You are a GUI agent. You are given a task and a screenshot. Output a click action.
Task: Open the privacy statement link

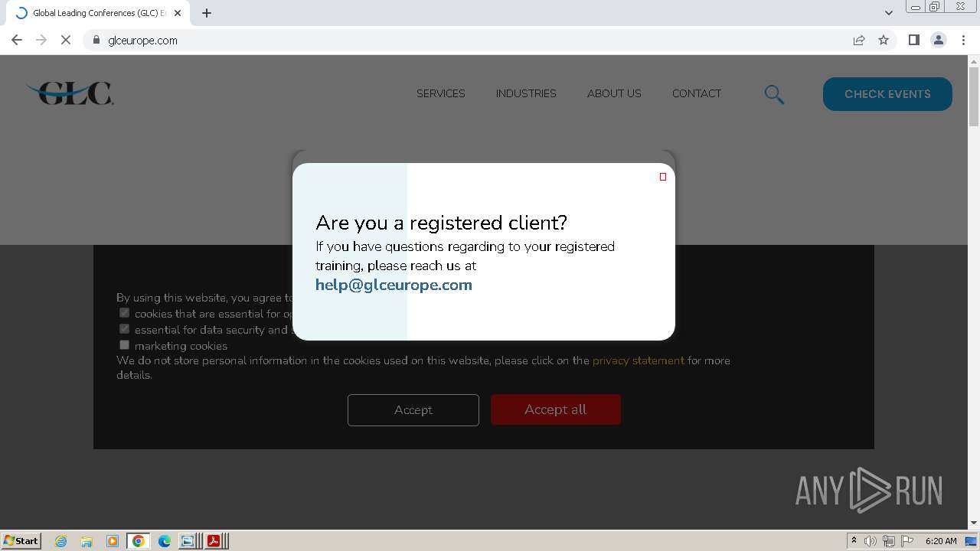[x=639, y=360]
